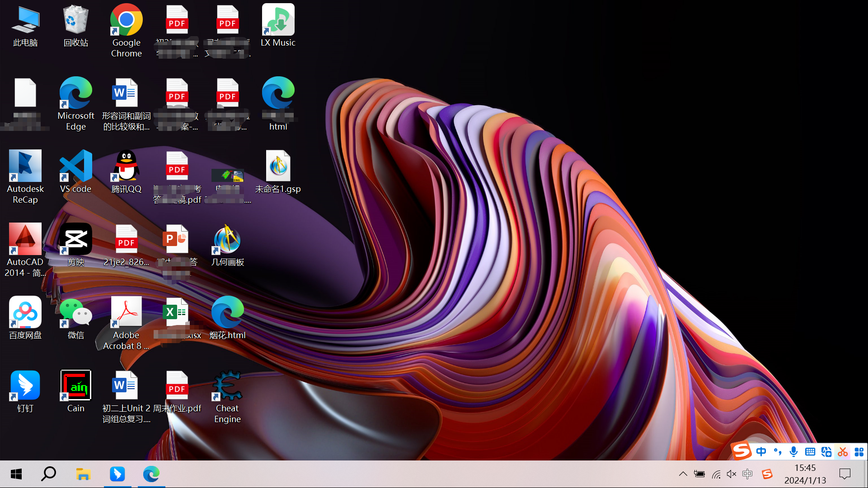Toggle punctuation mode on Sogou IME bar
The width and height of the screenshot is (868, 488).
tap(778, 452)
